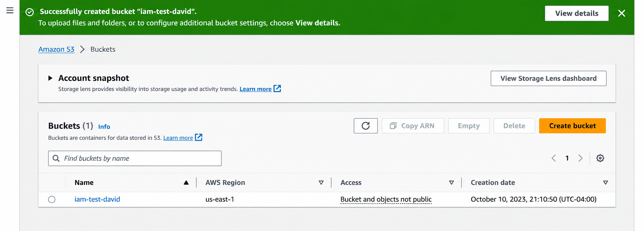Click the Empty bucket button
The width and height of the screenshot is (644, 231).
[469, 126]
